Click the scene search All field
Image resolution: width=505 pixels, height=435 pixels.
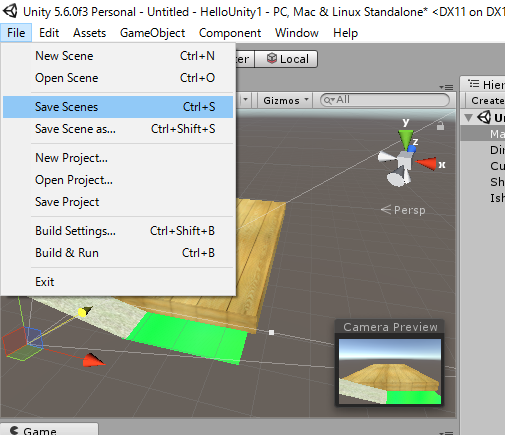385,100
